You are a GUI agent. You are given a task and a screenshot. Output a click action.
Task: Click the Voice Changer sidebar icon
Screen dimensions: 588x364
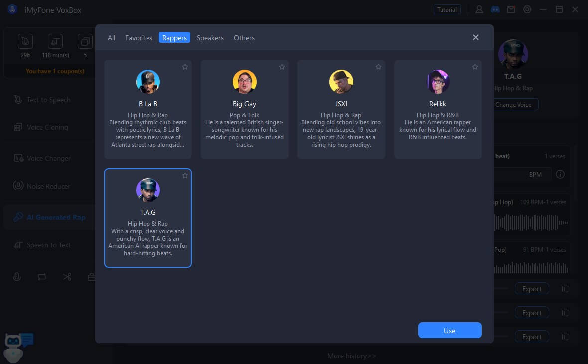click(18, 158)
